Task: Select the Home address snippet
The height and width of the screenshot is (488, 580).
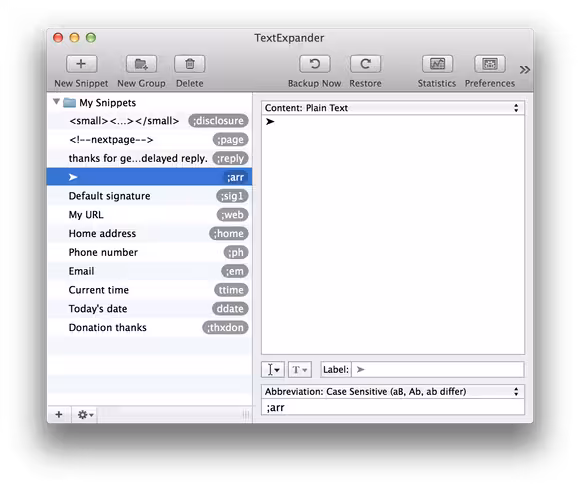Action: pos(149,233)
